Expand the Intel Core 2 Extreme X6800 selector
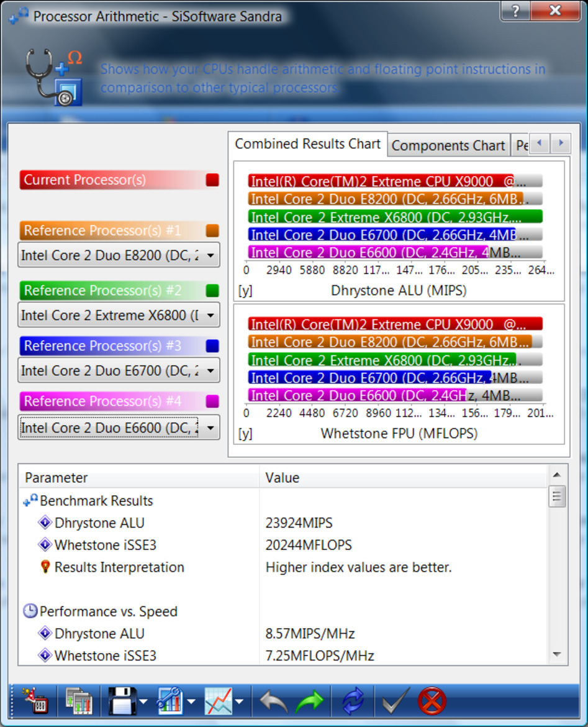This screenshot has width=588, height=727. click(x=209, y=315)
